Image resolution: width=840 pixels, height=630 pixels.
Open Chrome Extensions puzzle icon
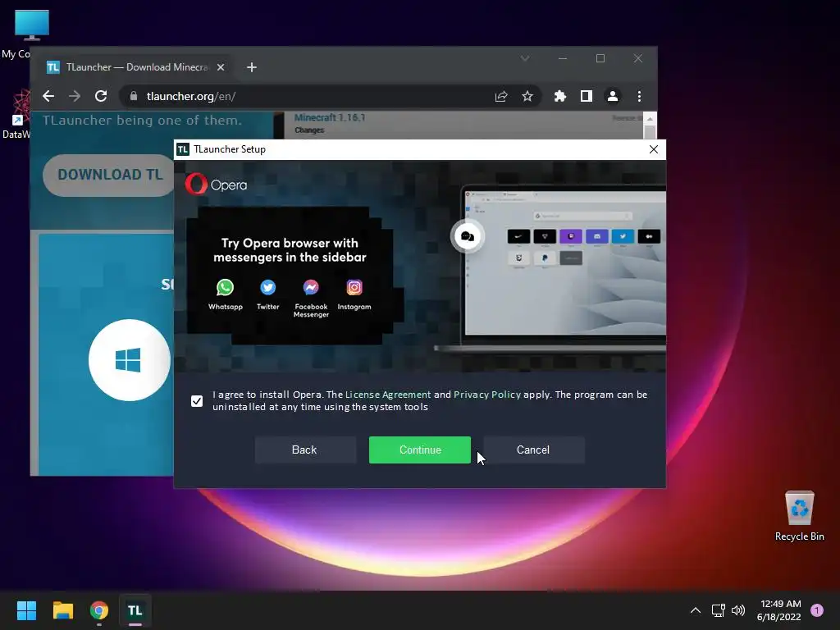pos(559,96)
